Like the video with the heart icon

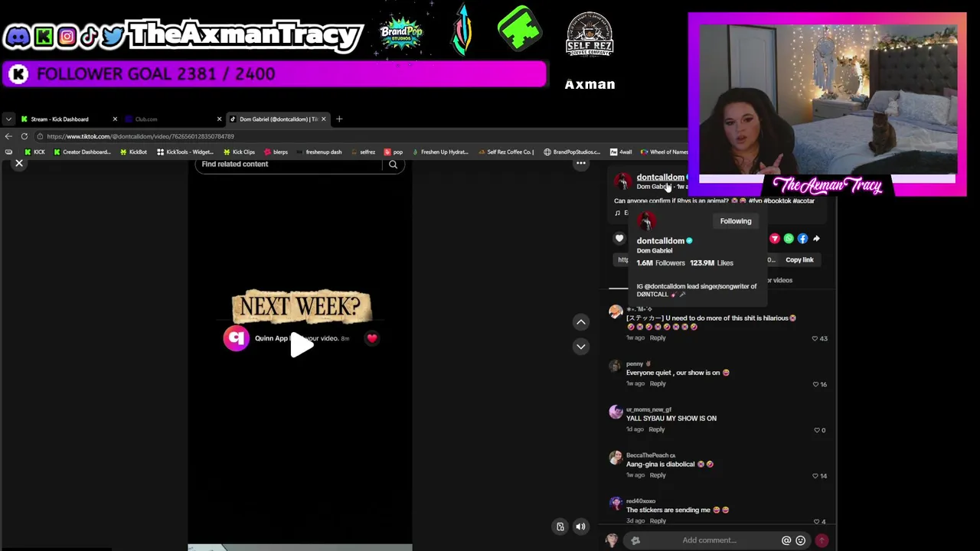[619, 239]
